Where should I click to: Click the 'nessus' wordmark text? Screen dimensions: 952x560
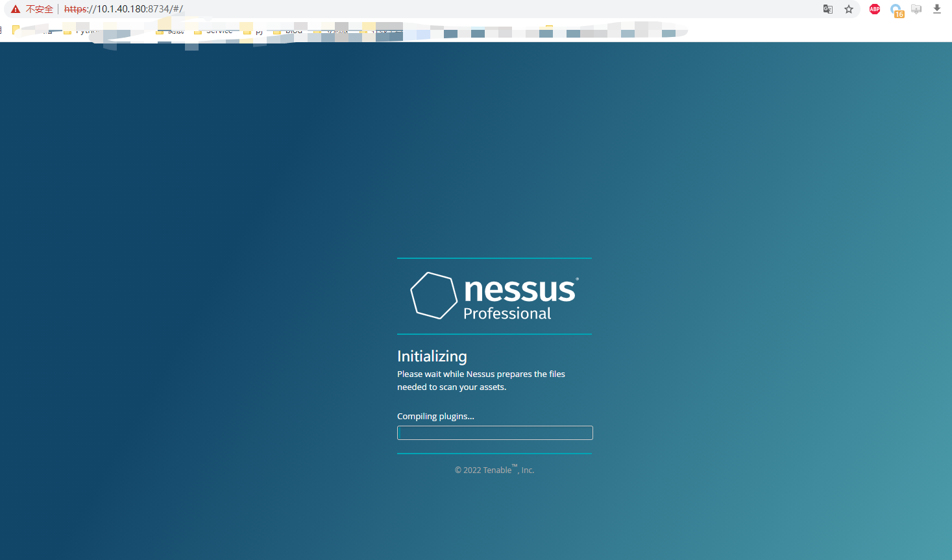(x=520, y=290)
